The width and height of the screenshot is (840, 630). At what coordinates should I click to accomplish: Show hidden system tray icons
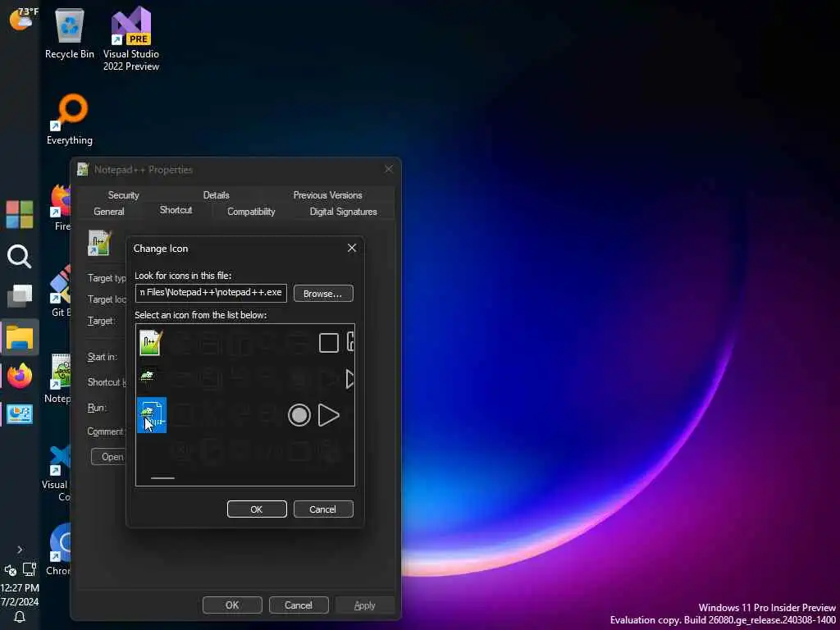click(x=20, y=550)
